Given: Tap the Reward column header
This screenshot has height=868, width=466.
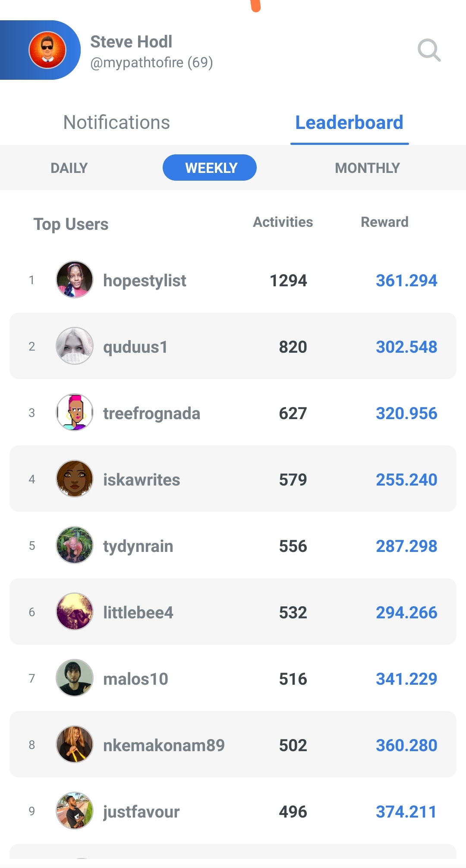Looking at the screenshot, I should pos(384,222).
